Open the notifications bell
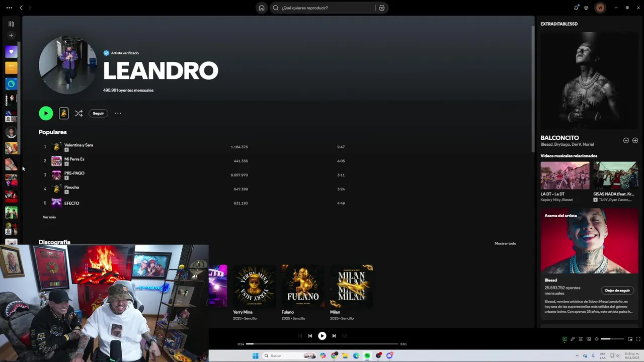The height and width of the screenshot is (362, 644). 576,8
